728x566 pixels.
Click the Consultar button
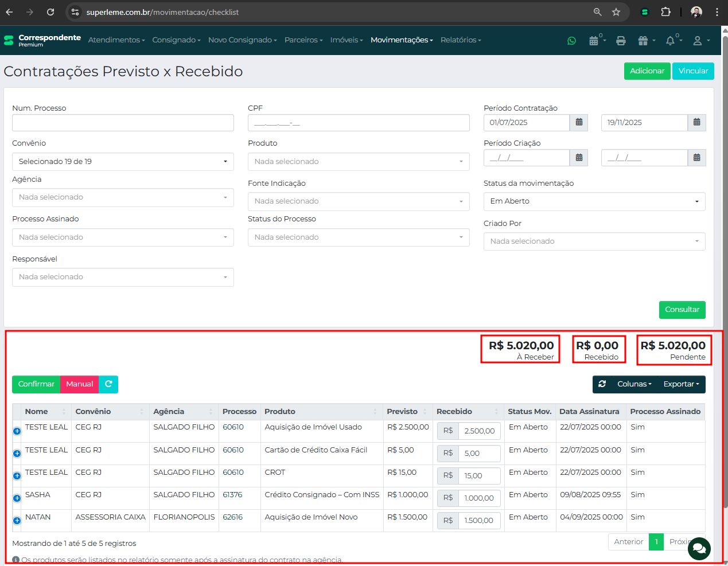682,310
